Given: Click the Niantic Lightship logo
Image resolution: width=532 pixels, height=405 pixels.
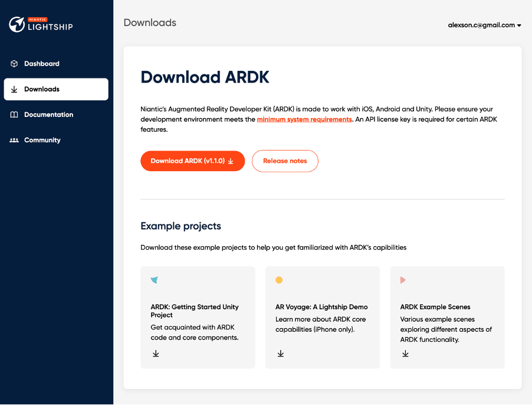Looking at the screenshot, I should coord(41,24).
